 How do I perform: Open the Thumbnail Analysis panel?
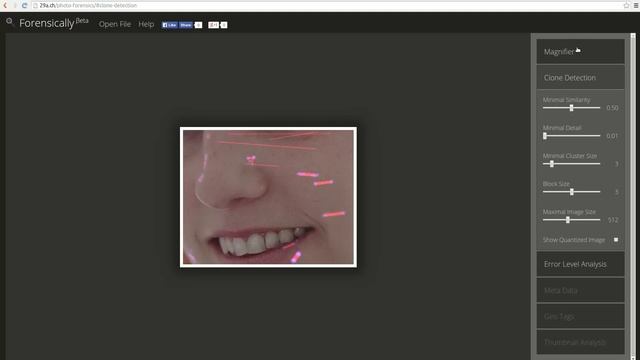click(580, 342)
